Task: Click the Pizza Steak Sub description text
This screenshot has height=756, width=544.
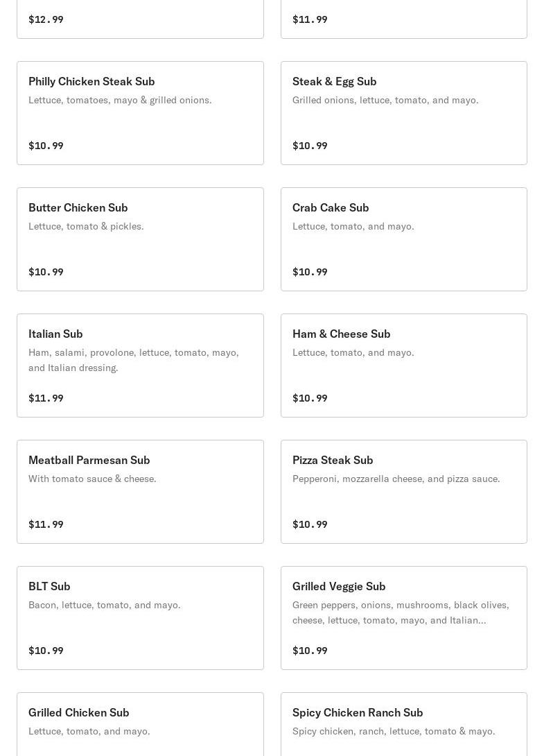Action: click(396, 479)
